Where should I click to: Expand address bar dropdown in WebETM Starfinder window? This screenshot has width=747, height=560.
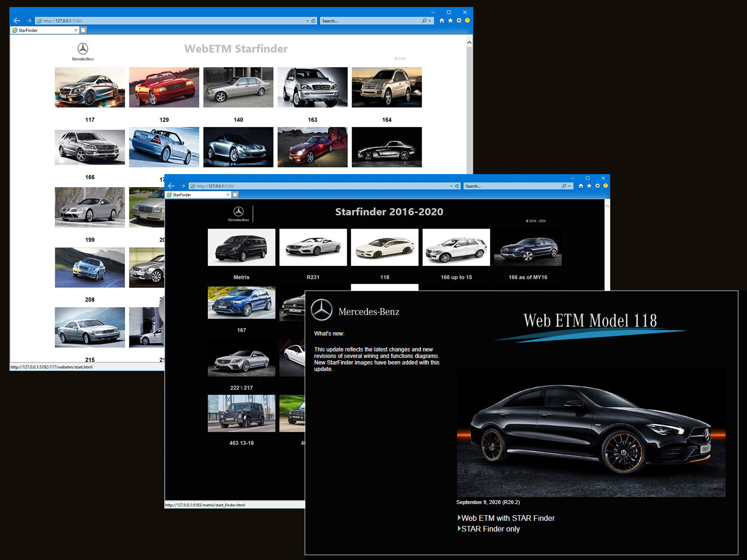pyautogui.click(x=307, y=21)
